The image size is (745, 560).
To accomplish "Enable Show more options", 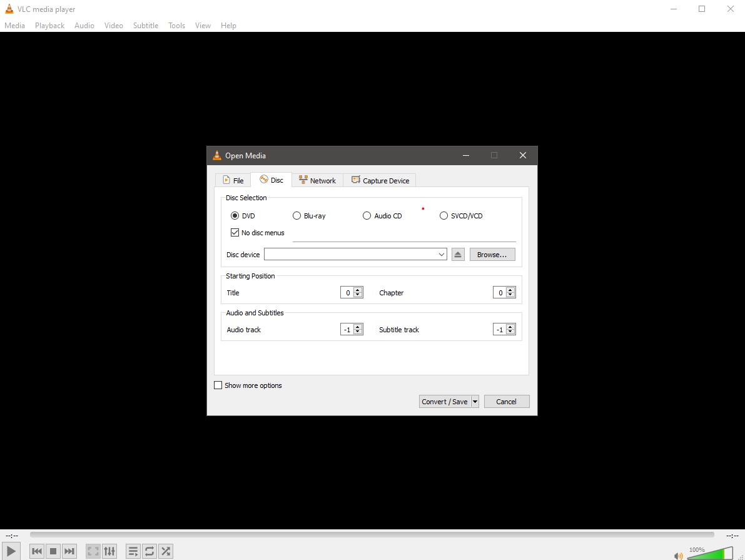I will coord(218,385).
